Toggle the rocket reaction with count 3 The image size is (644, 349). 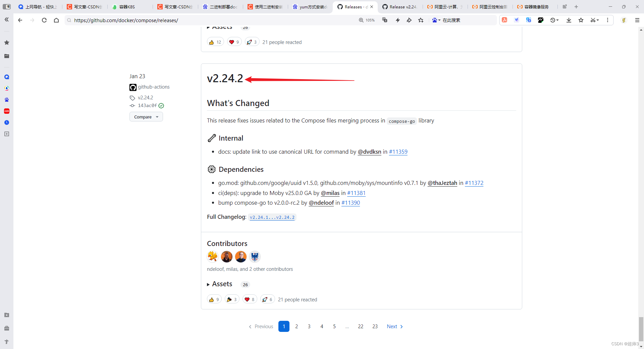coord(252,42)
